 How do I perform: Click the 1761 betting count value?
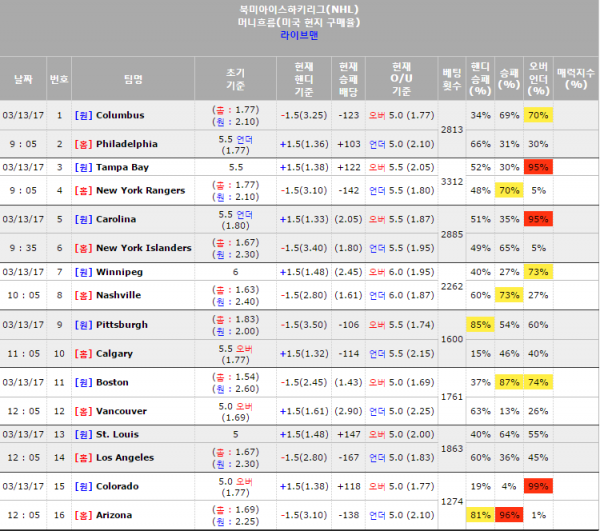[452, 397]
